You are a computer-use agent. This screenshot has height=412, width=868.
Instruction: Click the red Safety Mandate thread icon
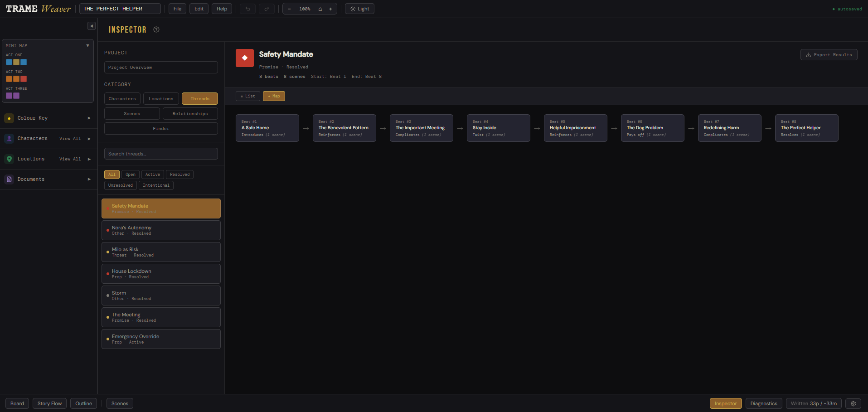click(245, 58)
